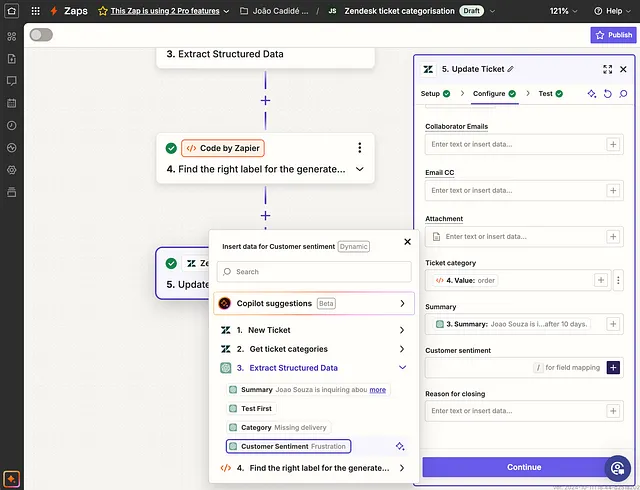Open the sidebar comments icon

pos(11,81)
